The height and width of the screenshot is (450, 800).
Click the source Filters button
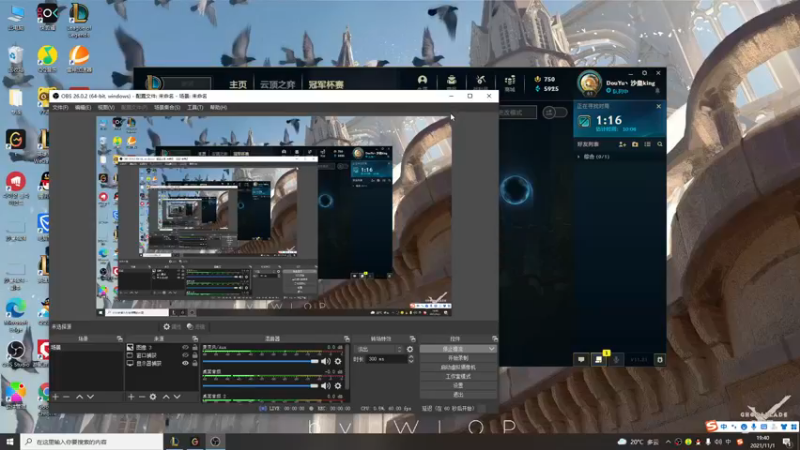(x=196, y=327)
